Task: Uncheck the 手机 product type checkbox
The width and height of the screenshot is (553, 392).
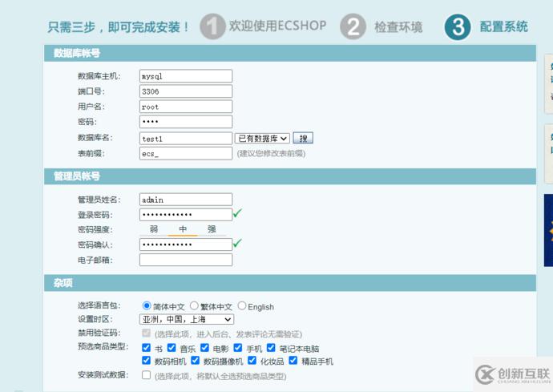Action: click(x=238, y=348)
